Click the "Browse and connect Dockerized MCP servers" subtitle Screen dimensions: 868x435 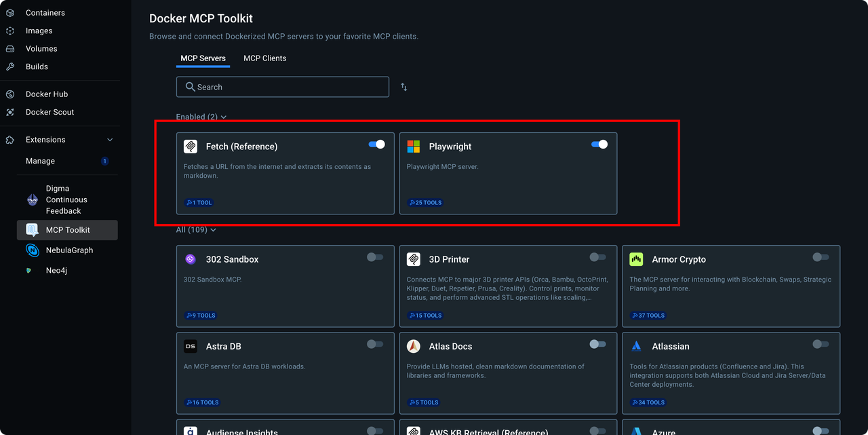tap(284, 37)
